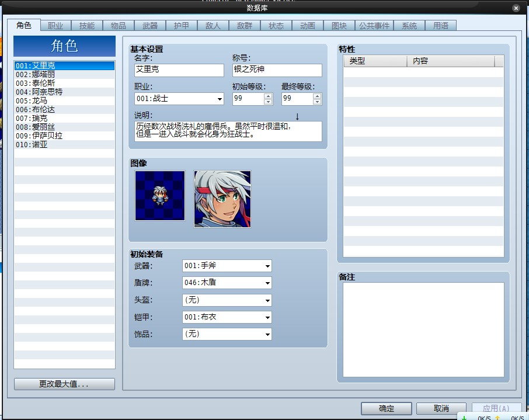
Task: Increase 最终等级 with the up arrow
Action: [317, 96]
